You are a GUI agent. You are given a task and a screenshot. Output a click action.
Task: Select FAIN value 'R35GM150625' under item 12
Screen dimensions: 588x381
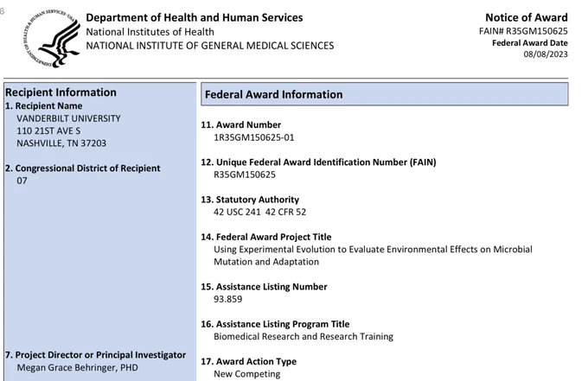click(x=245, y=175)
